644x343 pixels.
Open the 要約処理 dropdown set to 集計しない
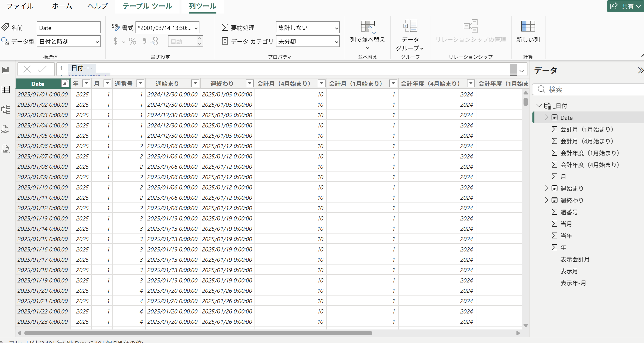click(308, 28)
